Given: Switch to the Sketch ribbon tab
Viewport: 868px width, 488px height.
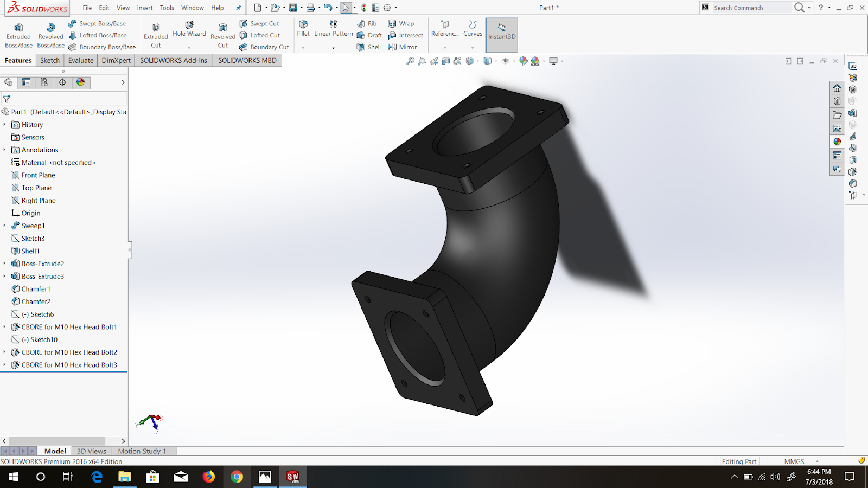Looking at the screenshot, I should [x=49, y=60].
